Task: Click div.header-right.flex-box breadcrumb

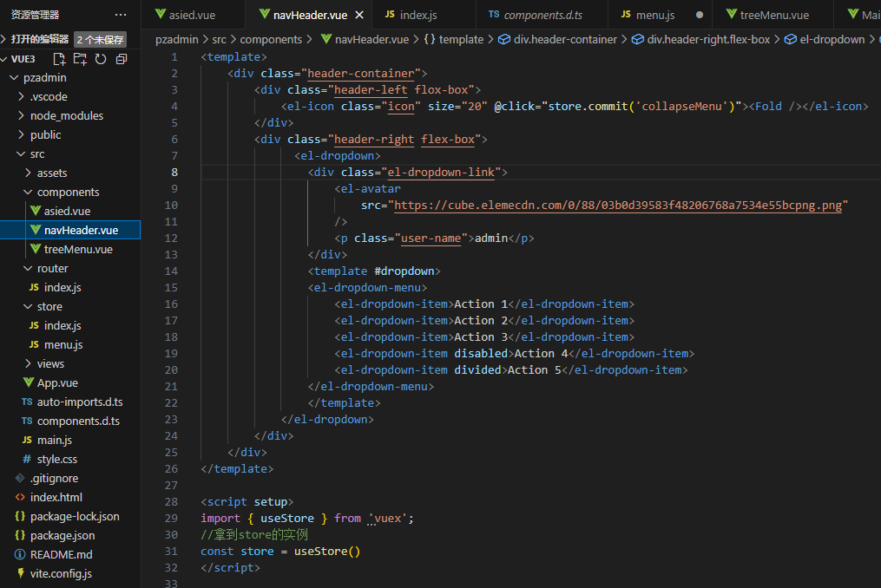Action: point(708,39)
